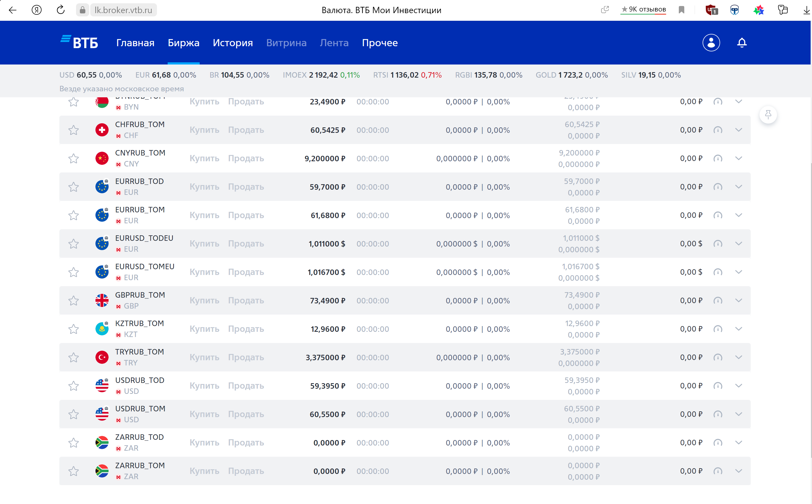Open the red shield extension icon

coord(711,10)
